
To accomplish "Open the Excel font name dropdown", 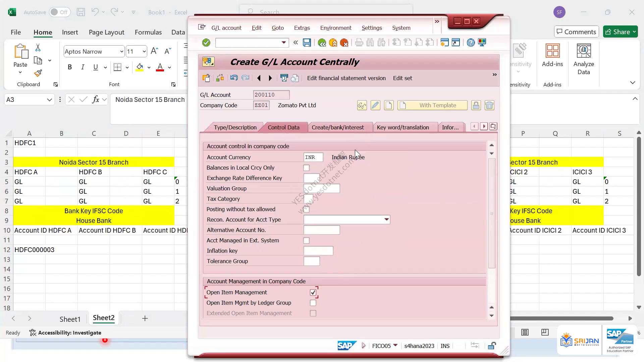I will pyautogui.click(x=121, y=51).
